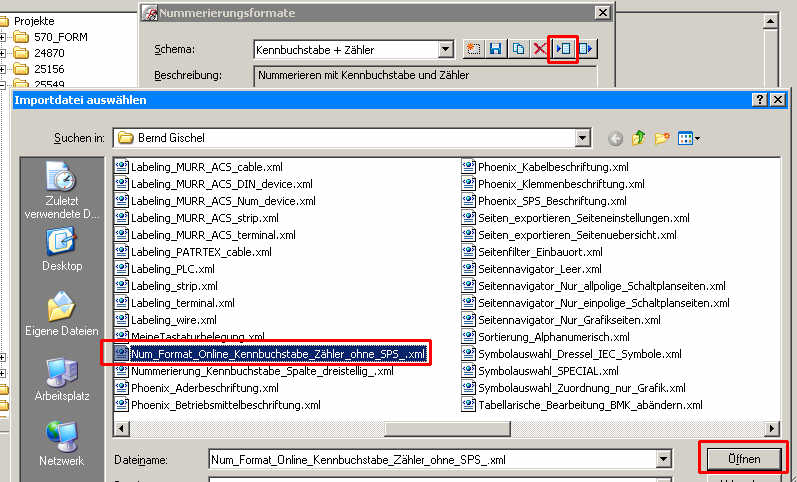Image resolution: width=797 pixels, height=482 pixels.
Task: Select file Phoenix_Klemmenbeschriftung.xml
Action: click(x=553, y=184)
